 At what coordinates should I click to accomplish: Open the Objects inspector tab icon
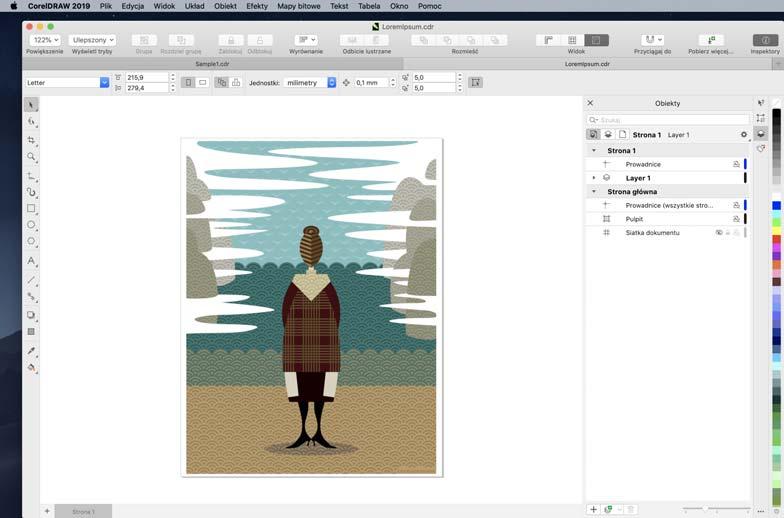pyautogui.click(x=760, y=134)
